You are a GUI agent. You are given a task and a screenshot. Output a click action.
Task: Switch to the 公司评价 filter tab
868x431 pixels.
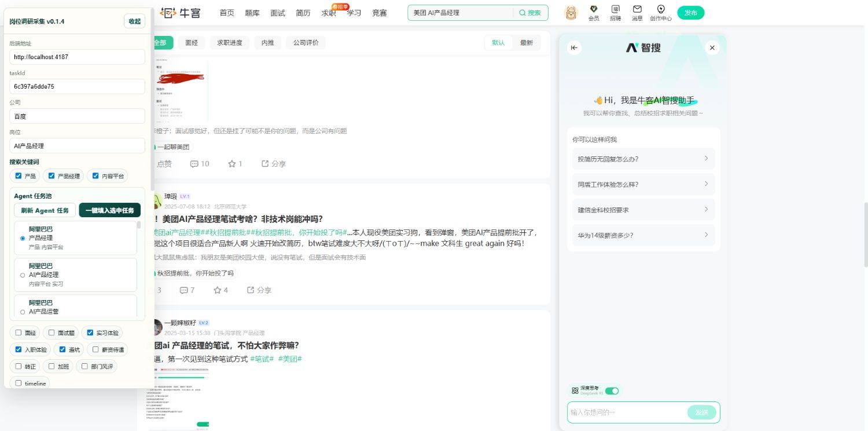point(306,43)
